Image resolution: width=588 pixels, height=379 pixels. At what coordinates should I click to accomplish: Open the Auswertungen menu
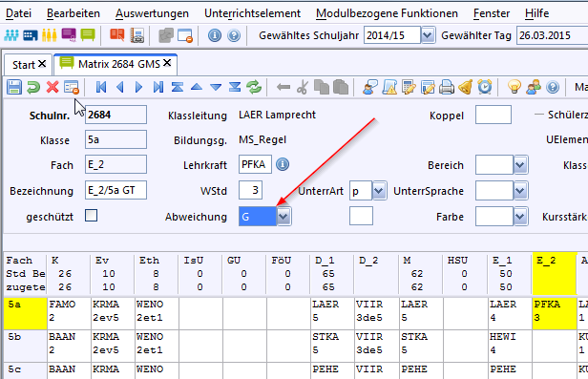click(x=152, y=13)
